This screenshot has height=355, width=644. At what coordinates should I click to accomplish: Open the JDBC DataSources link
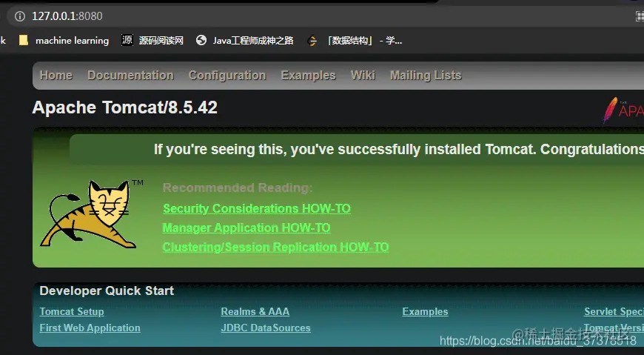tap(266, 328)
